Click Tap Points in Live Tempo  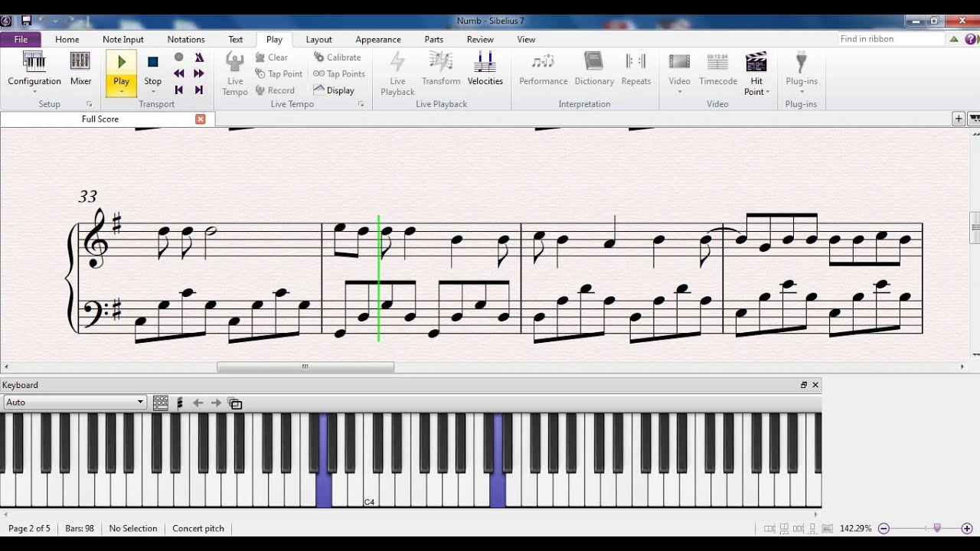point(338,73)
